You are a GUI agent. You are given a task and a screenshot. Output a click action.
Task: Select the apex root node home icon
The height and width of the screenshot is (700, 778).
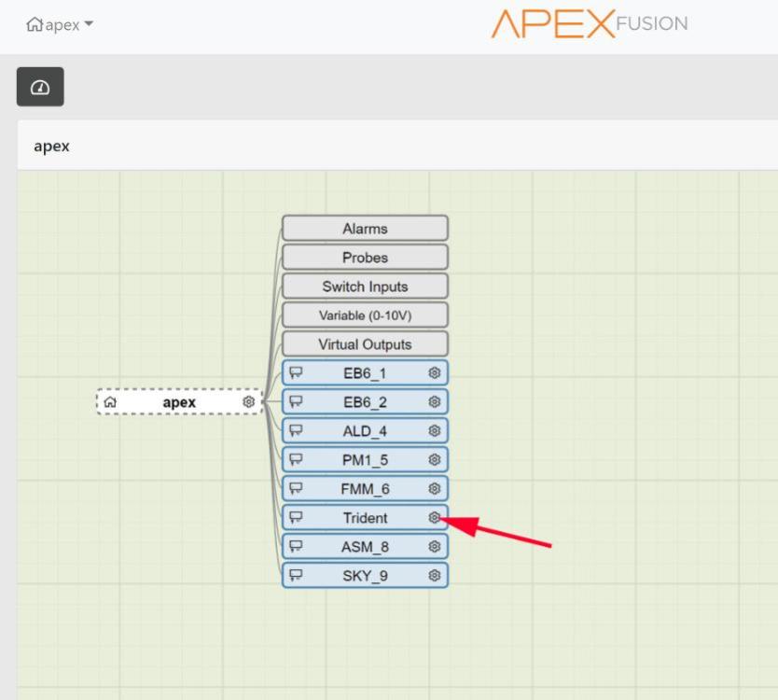tap(110, 402)
